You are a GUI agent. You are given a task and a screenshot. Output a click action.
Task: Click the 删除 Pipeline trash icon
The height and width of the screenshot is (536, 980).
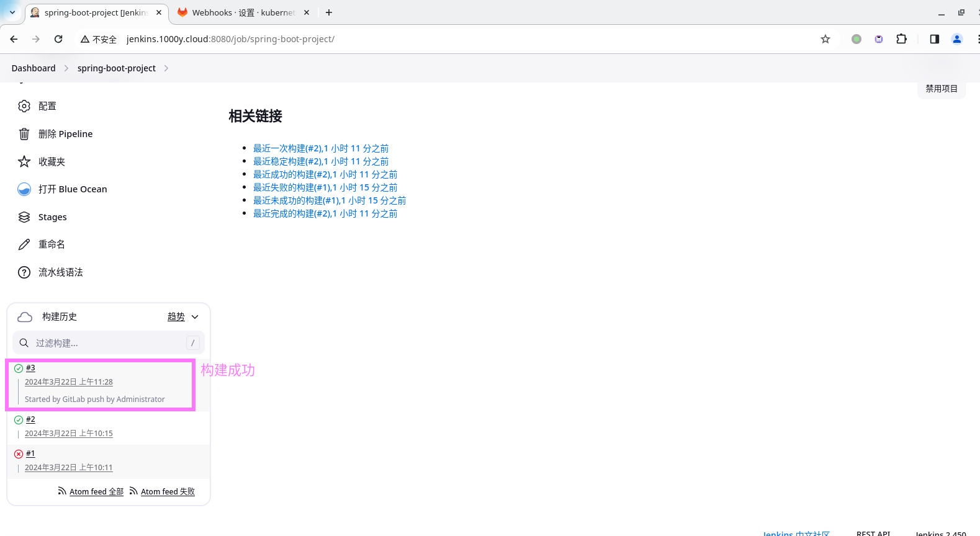24,134
